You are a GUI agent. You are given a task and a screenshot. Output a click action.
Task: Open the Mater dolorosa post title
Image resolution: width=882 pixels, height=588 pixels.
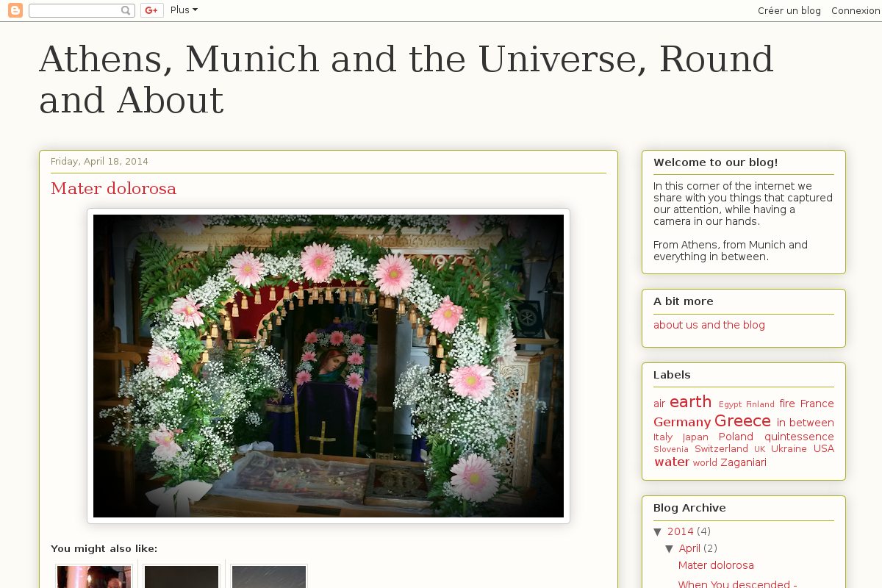113,189
